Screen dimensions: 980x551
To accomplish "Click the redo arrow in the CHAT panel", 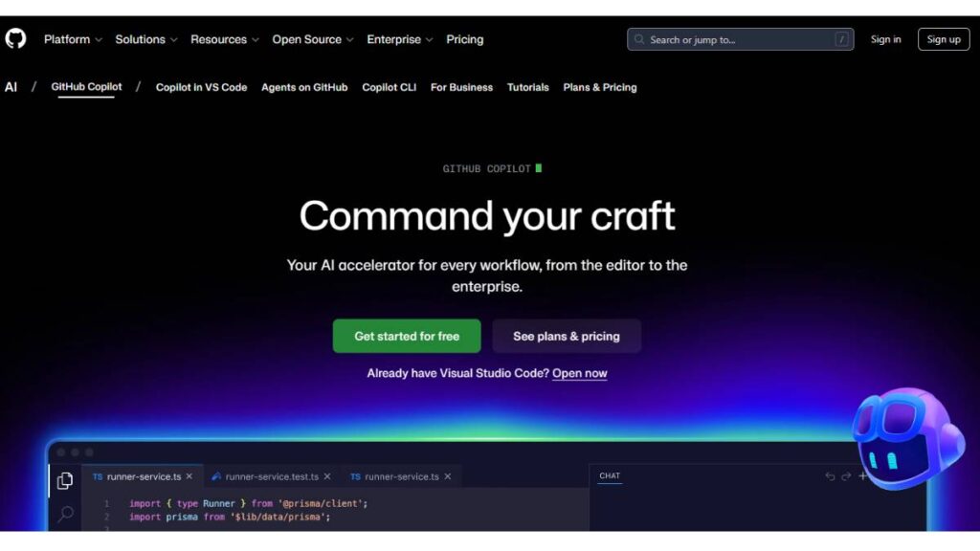I will [x=847, y=476].
